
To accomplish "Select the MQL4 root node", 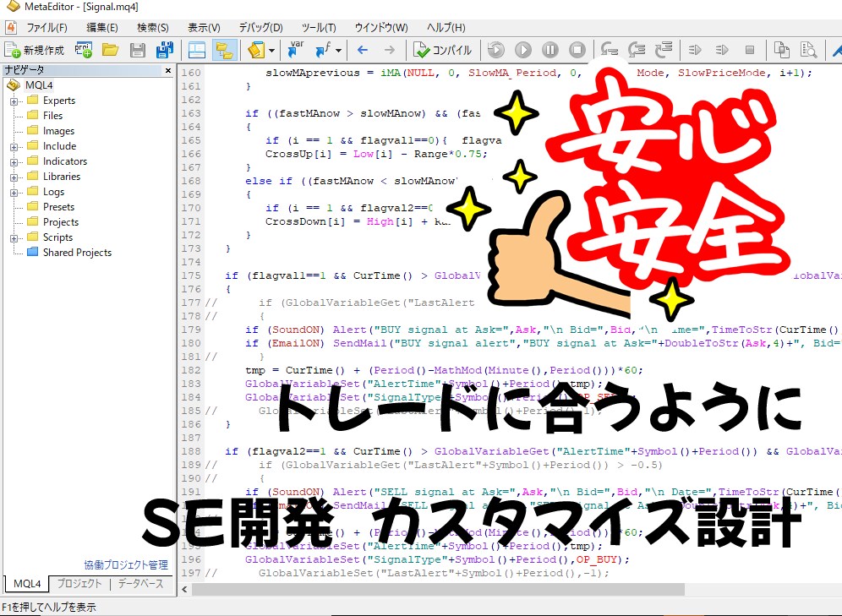I will (x=39, y=85).
